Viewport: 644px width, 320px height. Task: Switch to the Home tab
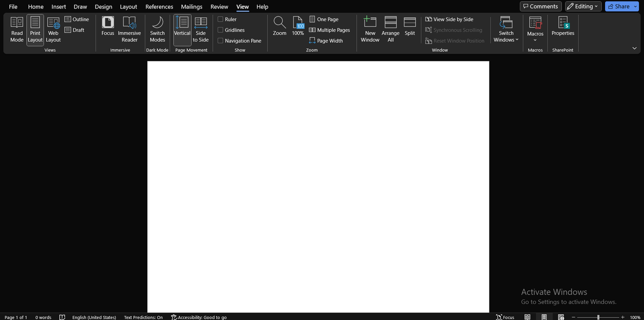pyautogui.click(x=36, y=7)
